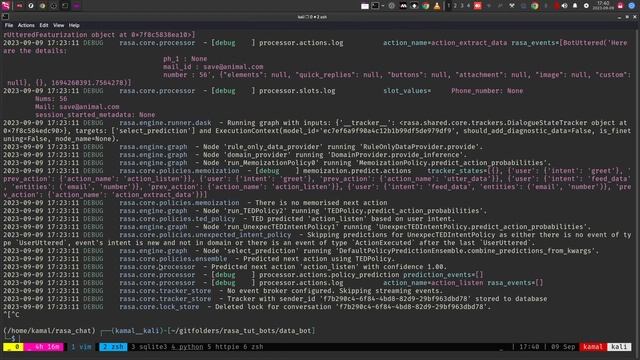The height and width of the screenshot is (360, 640).
Task: Select tmux window '6 zsh'
Action: (x=253, y=347)
